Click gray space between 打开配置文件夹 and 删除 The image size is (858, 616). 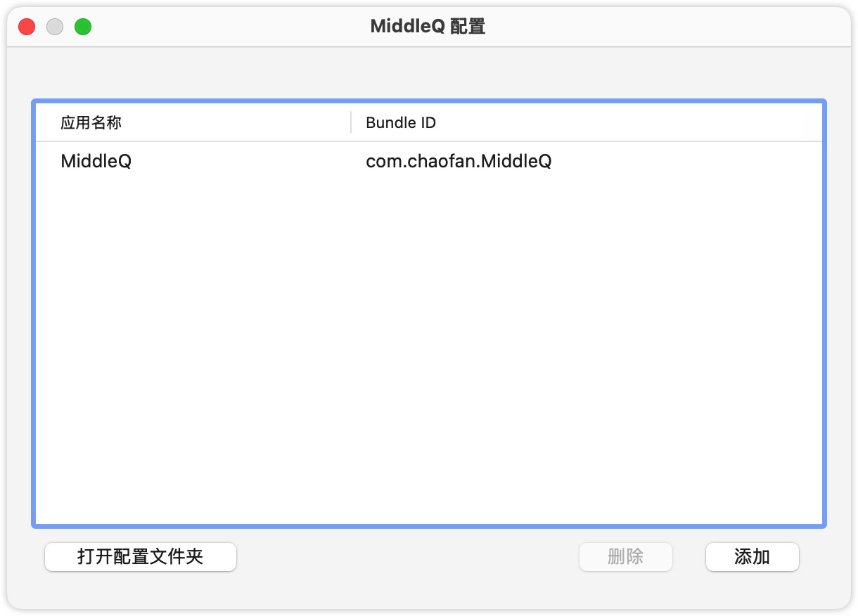point(408,557)
